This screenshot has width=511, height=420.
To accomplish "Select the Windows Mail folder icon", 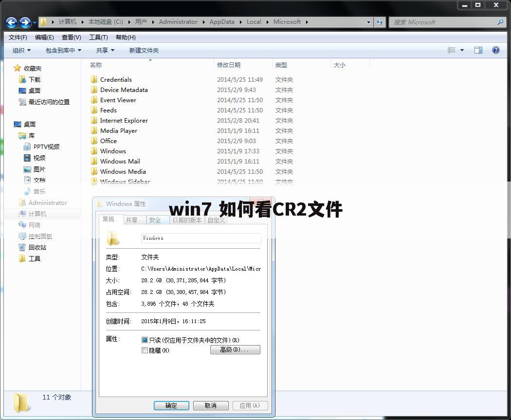I will [x=94, y=161].
